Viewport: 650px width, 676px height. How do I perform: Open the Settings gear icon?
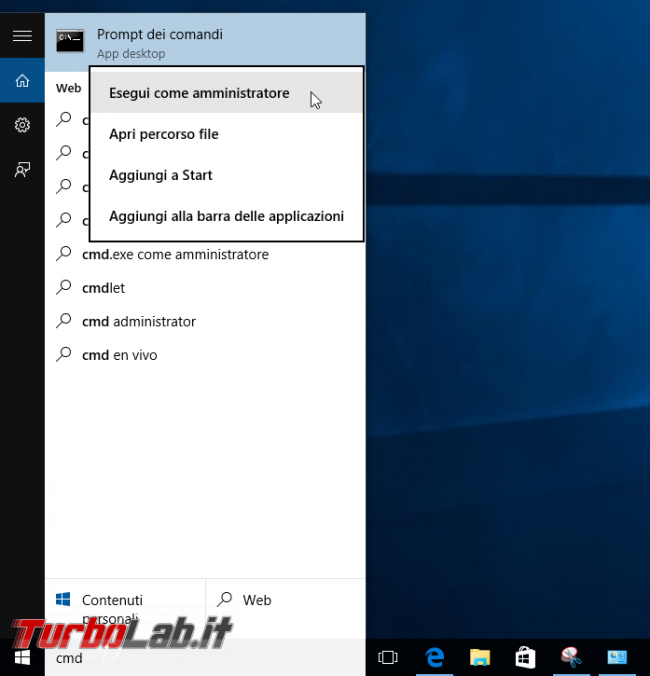pos(22,125)
